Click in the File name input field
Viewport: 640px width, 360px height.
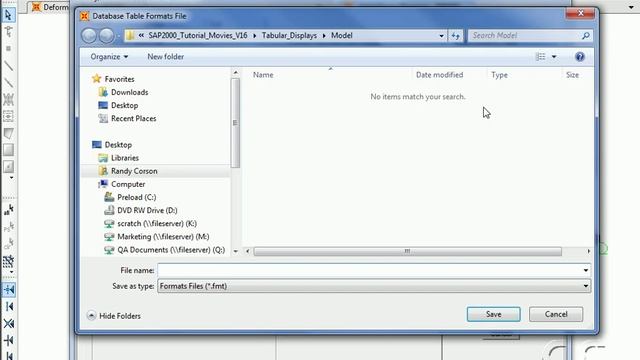(370, 270)
